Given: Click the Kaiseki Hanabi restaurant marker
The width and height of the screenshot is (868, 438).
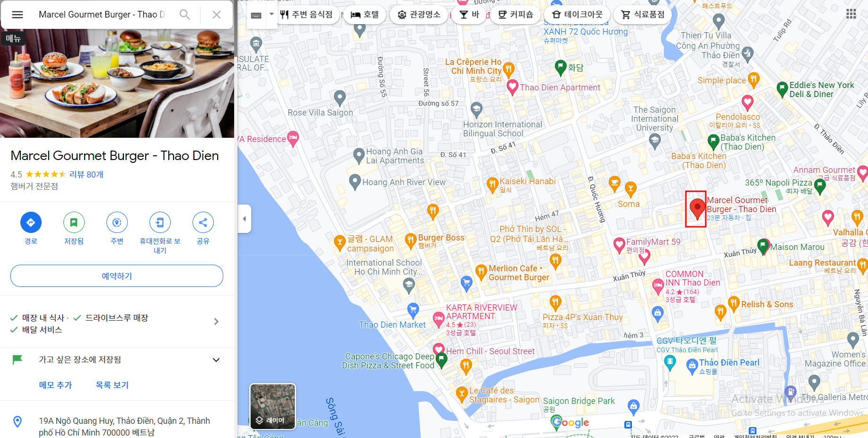Looking at the screenshot, I should (x=492, y=185).
